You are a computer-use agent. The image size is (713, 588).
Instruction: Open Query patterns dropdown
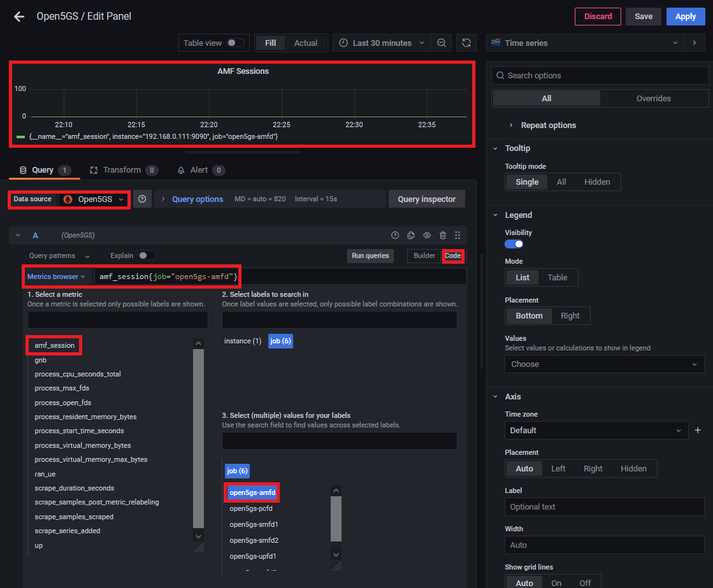[x=59, y=255]
